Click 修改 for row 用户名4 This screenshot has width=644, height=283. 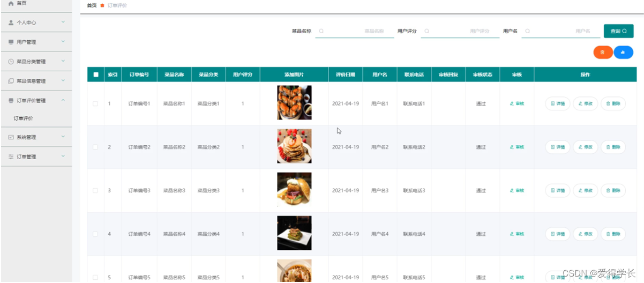coord(586,234)
